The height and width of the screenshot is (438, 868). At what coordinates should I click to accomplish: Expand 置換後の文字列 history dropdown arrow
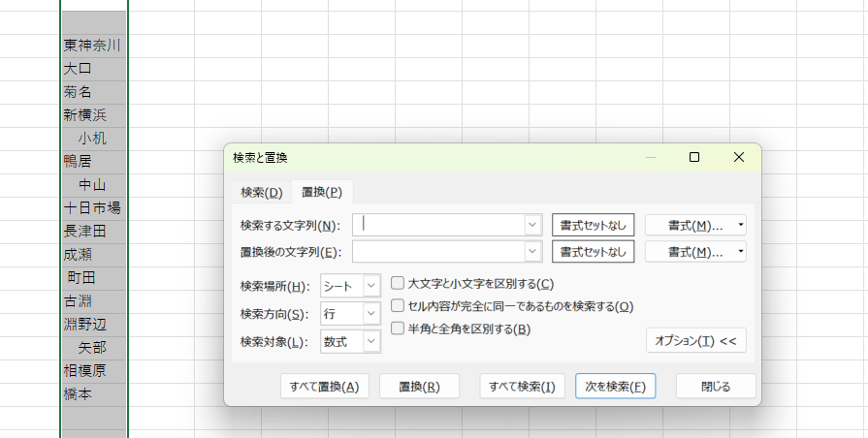point(532,252)
